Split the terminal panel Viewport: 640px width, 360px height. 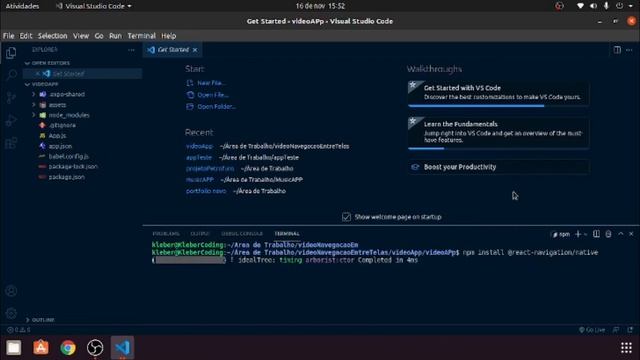pos(596,234)
